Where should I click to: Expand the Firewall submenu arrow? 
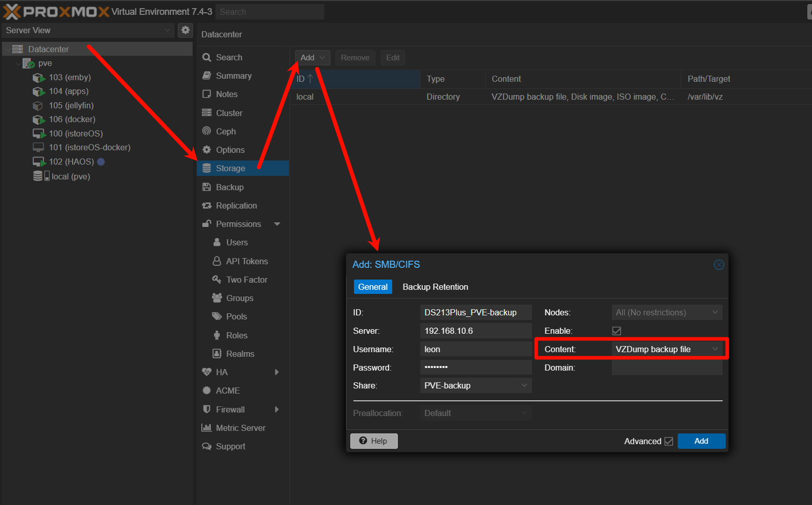click(277, 409)
